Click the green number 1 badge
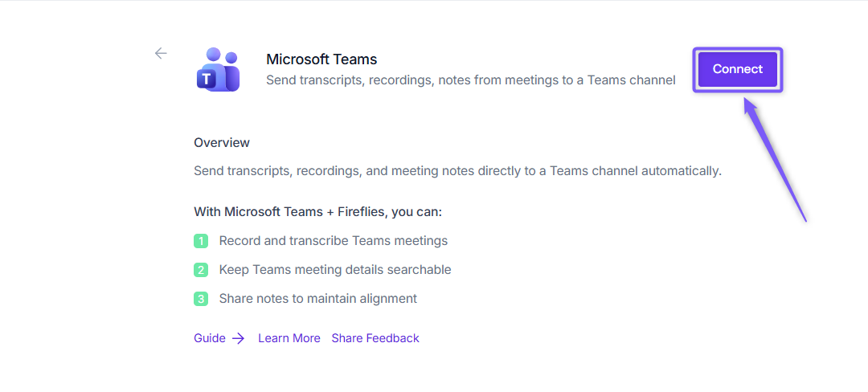 point(201,241)
